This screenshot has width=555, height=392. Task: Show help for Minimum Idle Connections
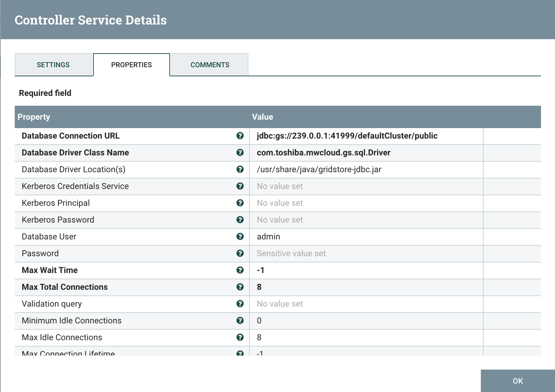(x=240, y=321)
